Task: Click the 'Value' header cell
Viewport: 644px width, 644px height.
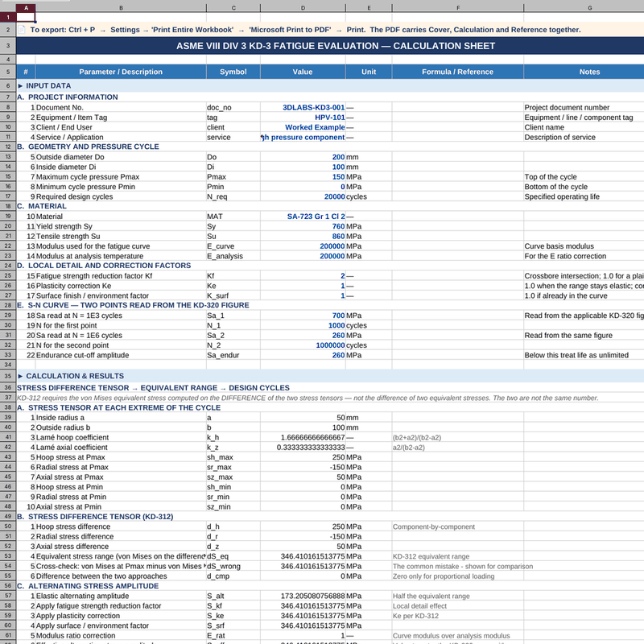Action: point(303,72)
